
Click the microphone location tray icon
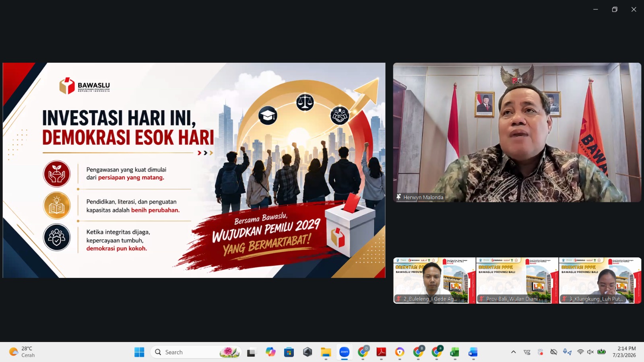[567, 352]
